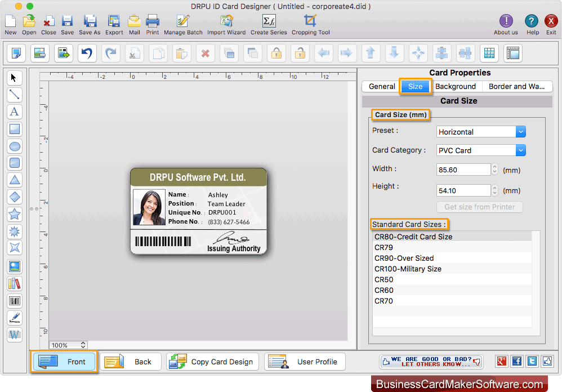Viewport: 562px width, 392px height.
Task: Toggle the grid display
Action: (489, 53)
